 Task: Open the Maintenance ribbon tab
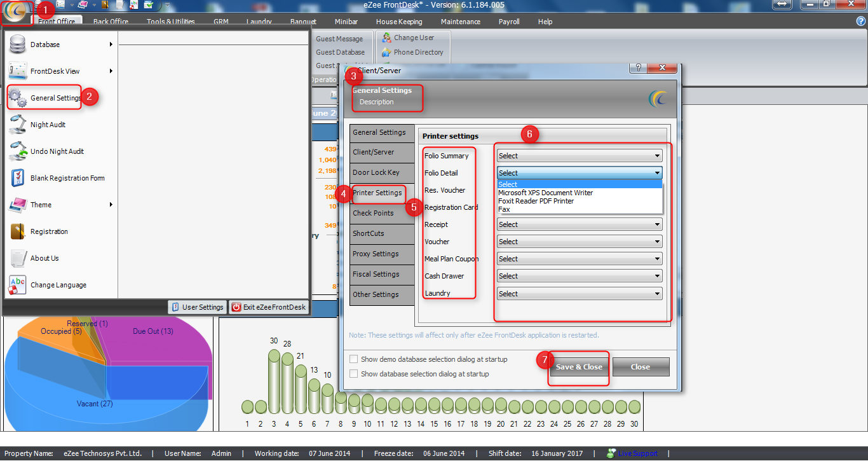tap(461, 22)
